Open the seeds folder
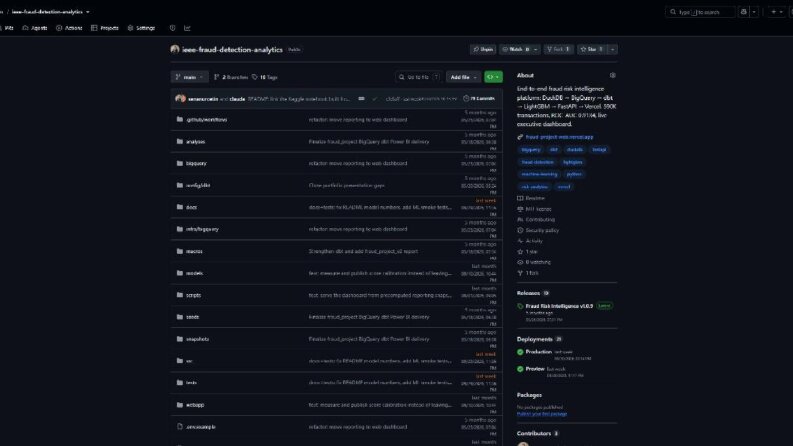This screenshot has width=793, height=446. tap(192, 317)
